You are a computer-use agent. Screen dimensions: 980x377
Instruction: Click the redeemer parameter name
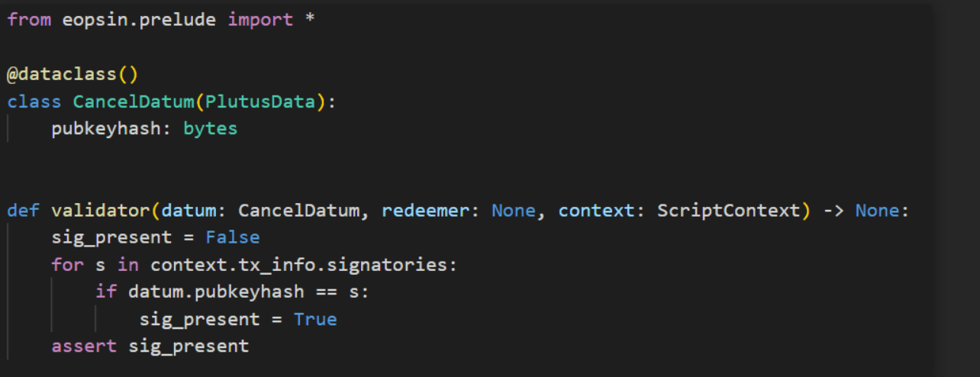point(425,210)
